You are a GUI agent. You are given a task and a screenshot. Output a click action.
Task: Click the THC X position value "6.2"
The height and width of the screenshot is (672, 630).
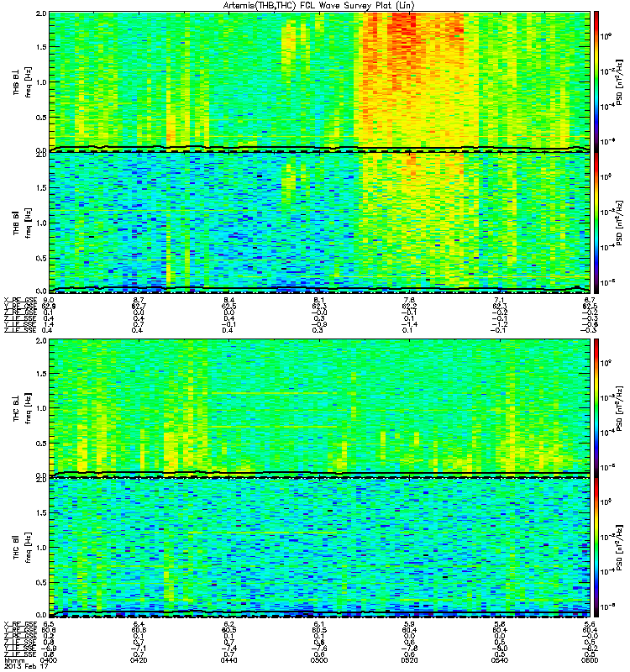[x=229, y=624]
